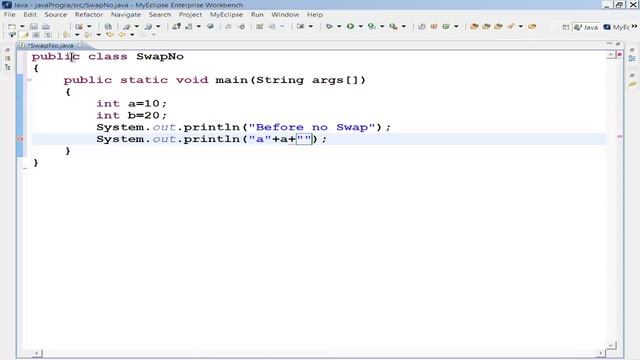Click the line 'int a=10;'
The image size is (640, 360).
pyautogui.click(x=131, y=104)
